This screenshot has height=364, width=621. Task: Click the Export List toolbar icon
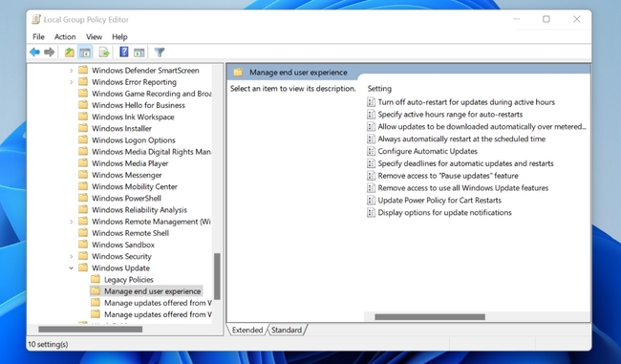(x=104, y=52)
